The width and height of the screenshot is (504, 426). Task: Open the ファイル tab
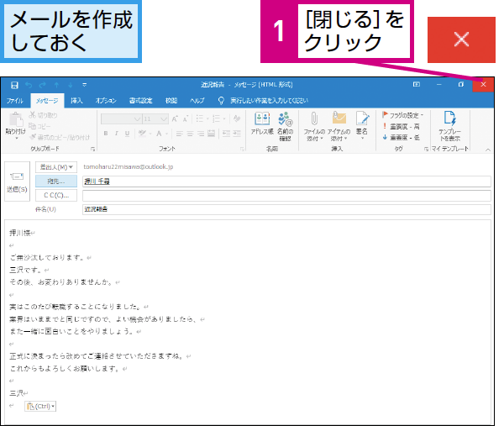15,101
